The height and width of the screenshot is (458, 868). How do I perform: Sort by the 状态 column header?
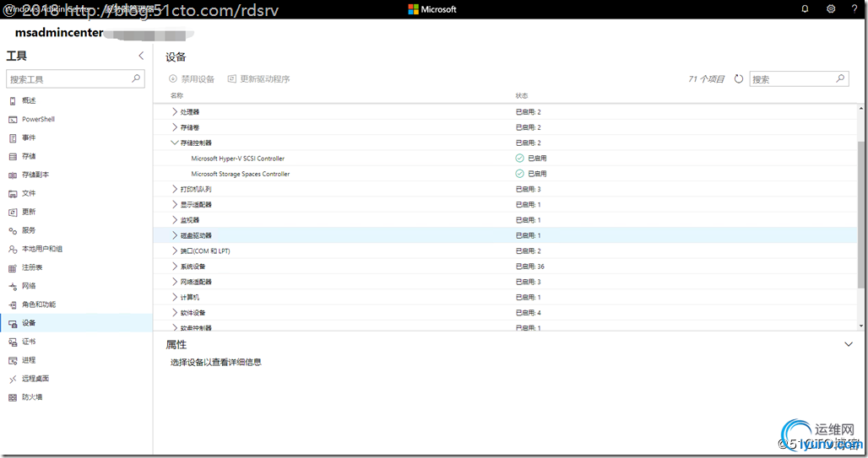point(522,95)
